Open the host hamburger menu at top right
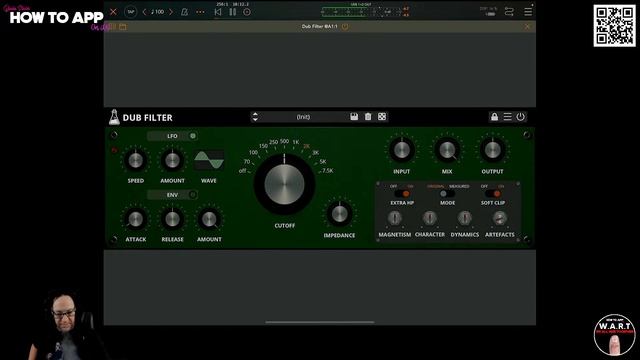This screenshot has height=360, width=640. [528, 12]
